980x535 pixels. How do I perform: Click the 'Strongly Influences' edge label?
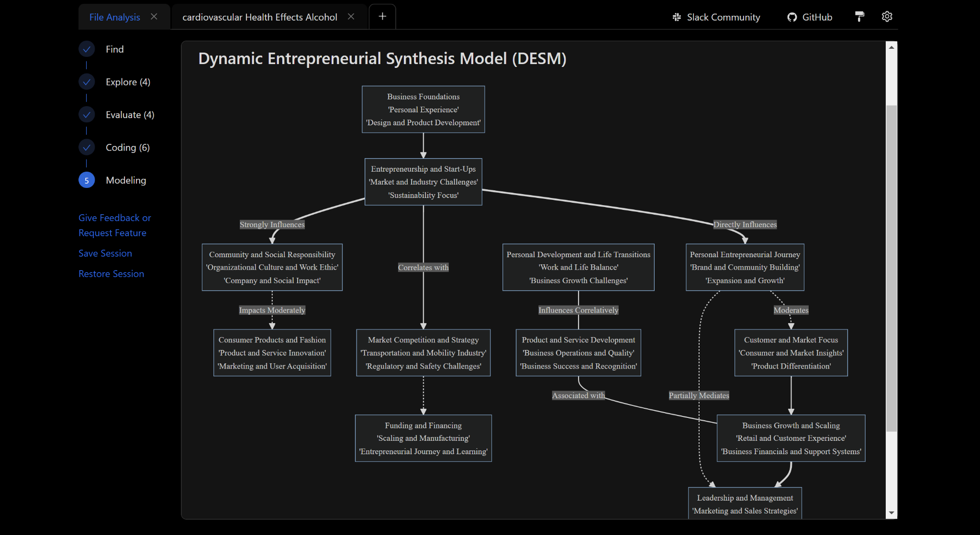[x=272, y=225]
